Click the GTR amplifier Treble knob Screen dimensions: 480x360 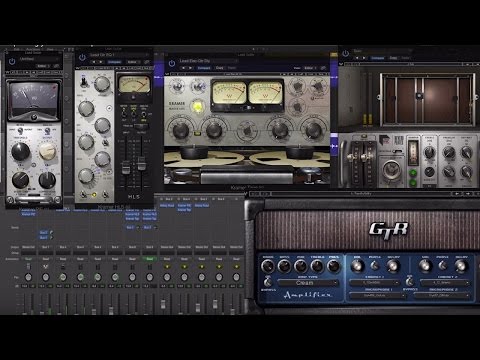(317, 266)
